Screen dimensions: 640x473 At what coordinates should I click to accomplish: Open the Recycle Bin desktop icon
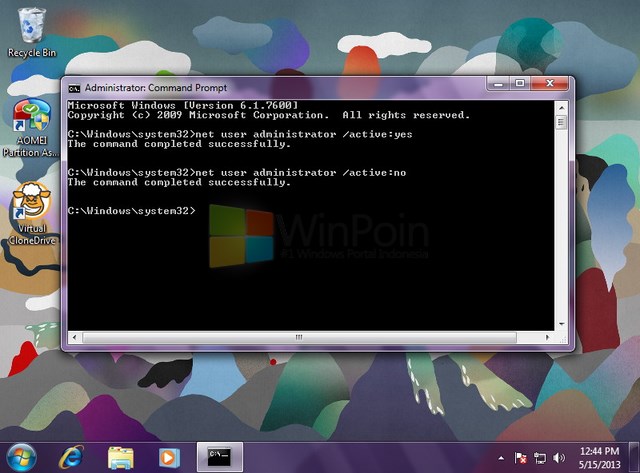(31, 33)
